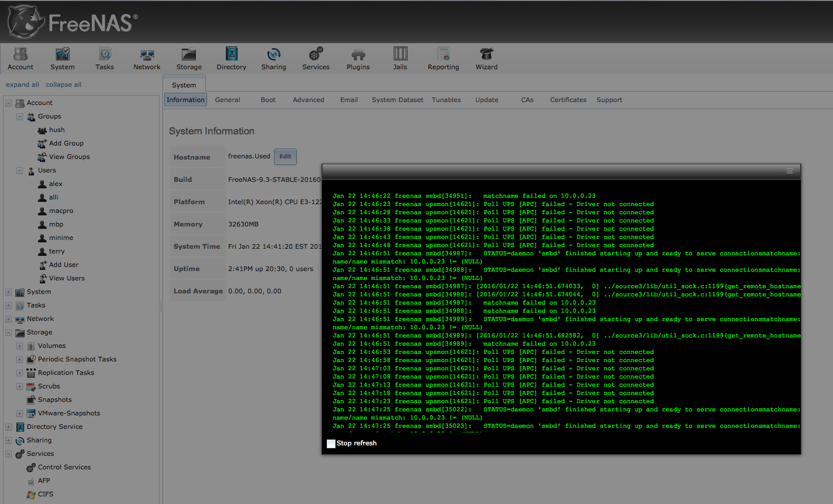Switch to the Email tab
The image size is (833, 504).
[x=349, y=100]
